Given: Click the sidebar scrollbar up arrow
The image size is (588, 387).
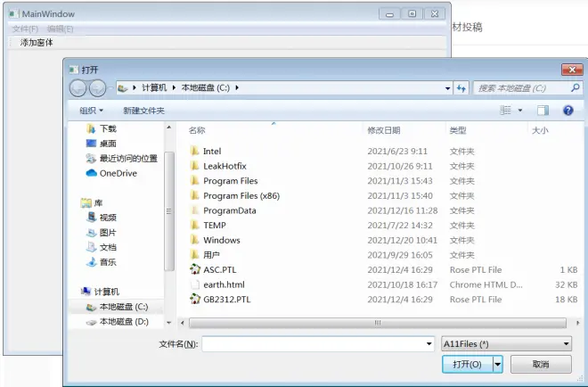Looking at the screenshot, I should (x=169, y=128).
